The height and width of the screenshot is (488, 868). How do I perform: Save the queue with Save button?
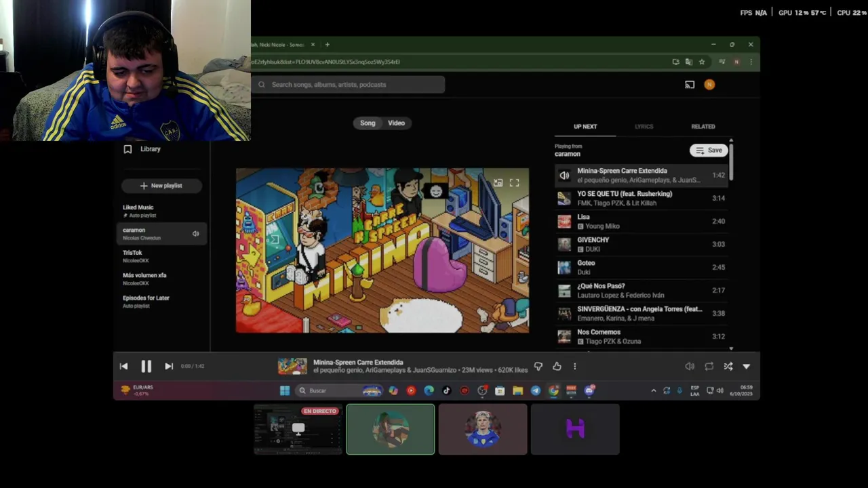tap(708, 150)
